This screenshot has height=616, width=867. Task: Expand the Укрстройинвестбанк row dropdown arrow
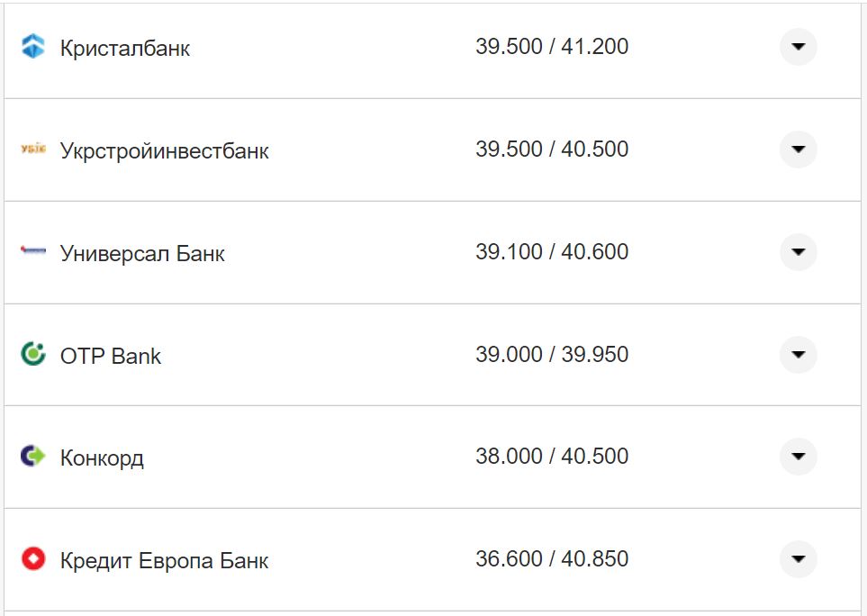click(x=798, y=149)
